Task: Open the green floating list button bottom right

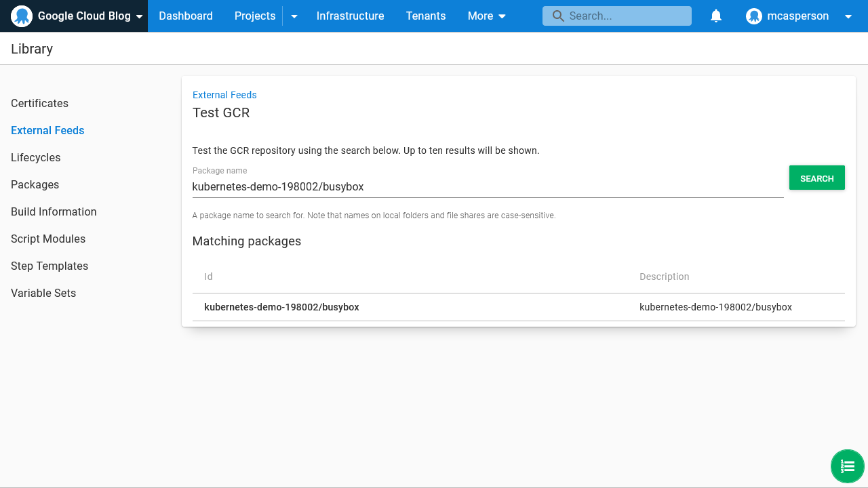Action: pyautogui.click(x=847, y=466)
